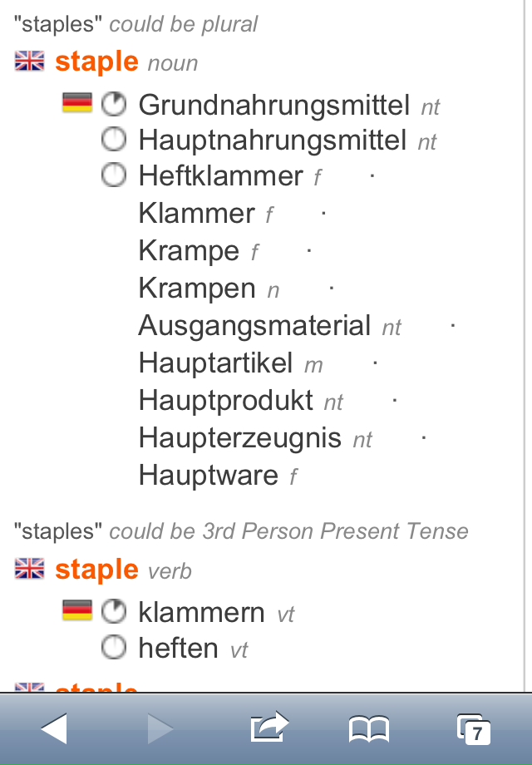The width and height of the screenshot is (532, 765).
Task: Select the translation Ausgangsmaterial
Action: point(254,325)
